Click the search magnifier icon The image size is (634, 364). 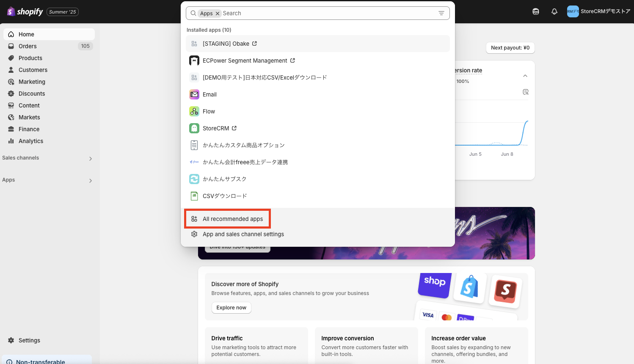point(193,13)
